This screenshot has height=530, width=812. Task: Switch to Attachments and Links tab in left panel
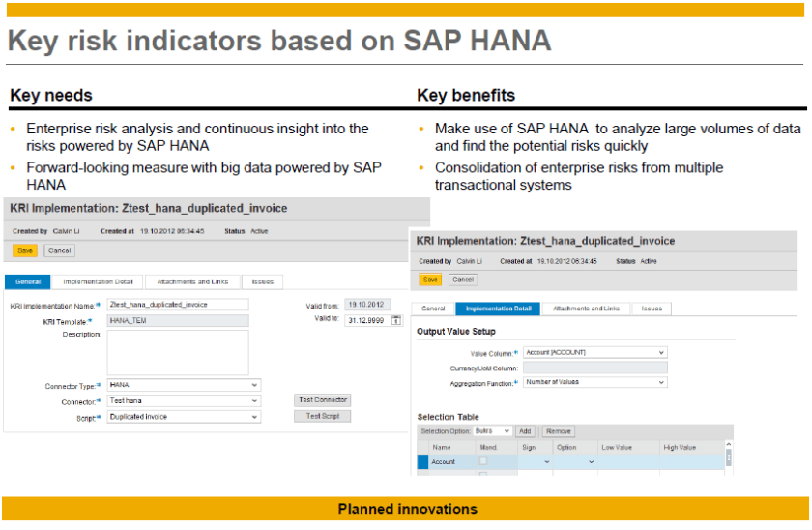[x=191, y=282]
